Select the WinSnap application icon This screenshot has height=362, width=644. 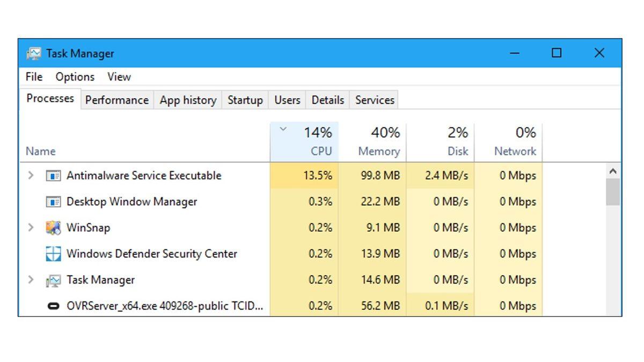click(x=54, y=227)
